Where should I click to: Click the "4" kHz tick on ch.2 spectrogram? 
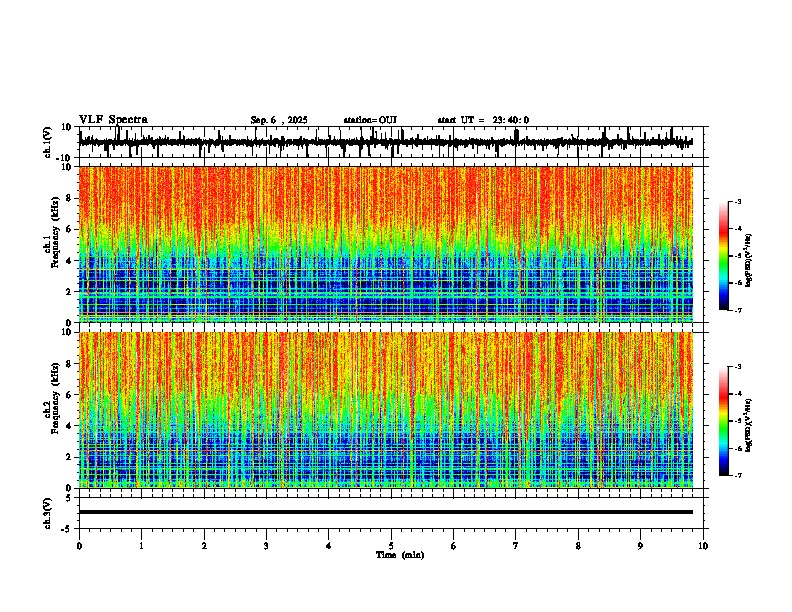point(69,426)
